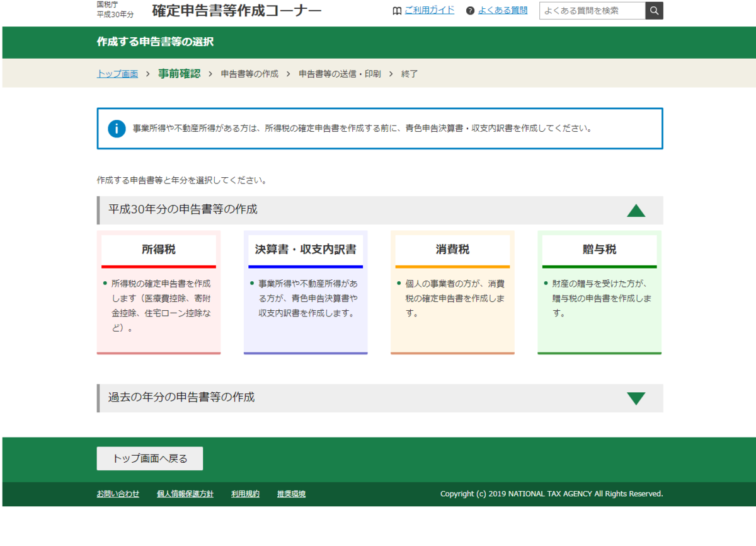Open the 個人情報保護方針 footer link

[185, 494]
